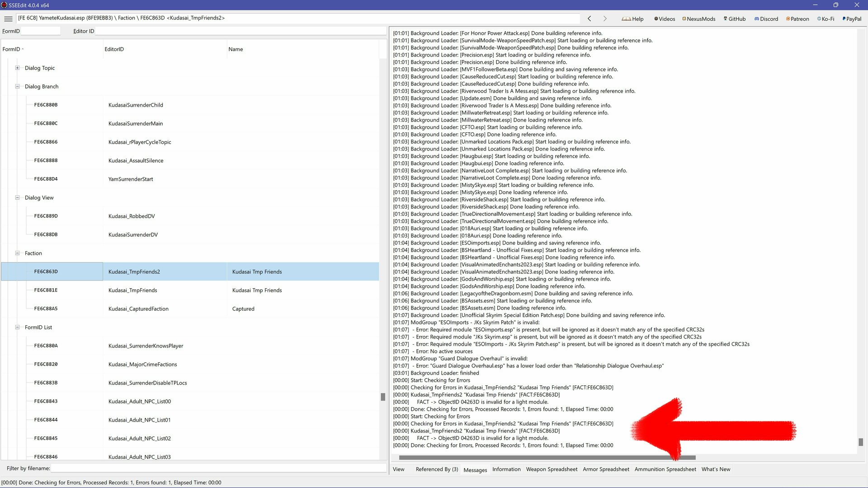Open the Discord link
This screenshot has width=868, height=488.
(766, 19)
